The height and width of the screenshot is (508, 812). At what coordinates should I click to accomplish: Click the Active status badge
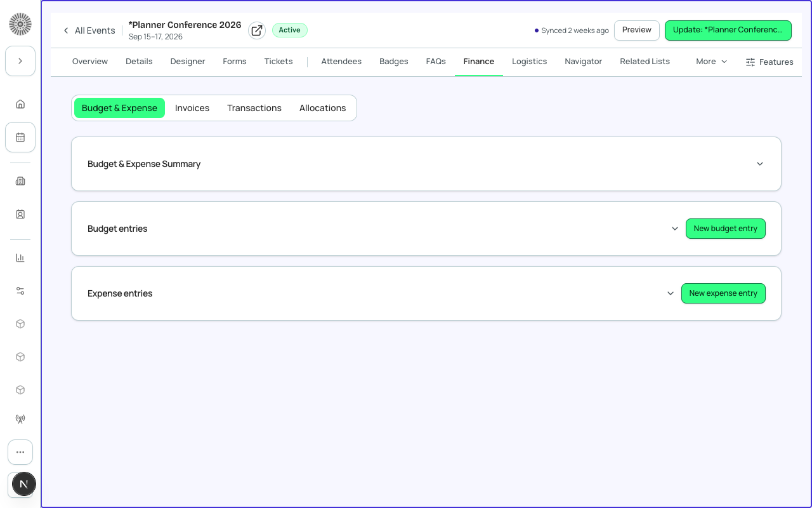tap(290, 30)
